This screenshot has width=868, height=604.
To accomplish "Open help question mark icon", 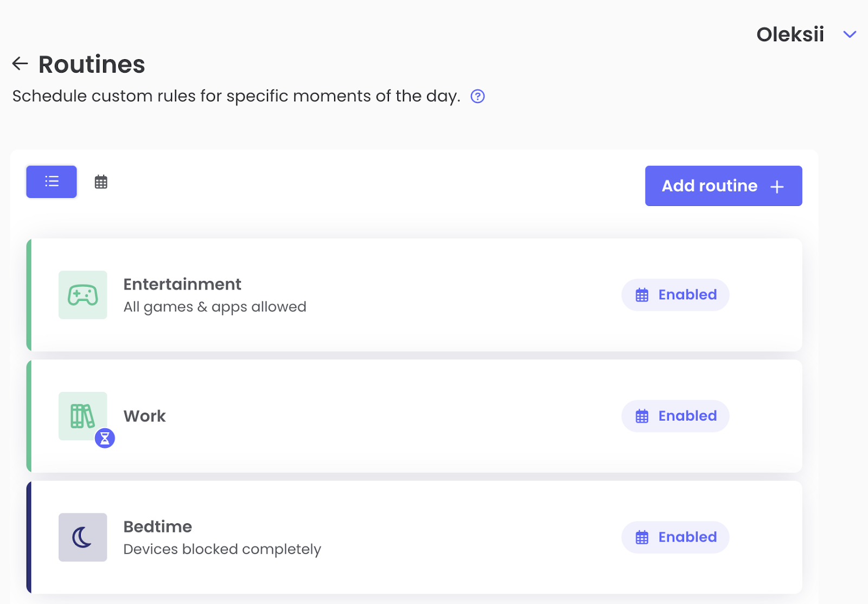I will point(477,97).
